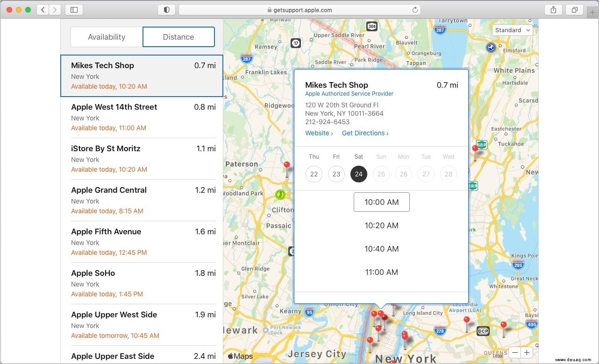
Task: Click the blue airport marker near Elmsford
Action: click(491, 47)
